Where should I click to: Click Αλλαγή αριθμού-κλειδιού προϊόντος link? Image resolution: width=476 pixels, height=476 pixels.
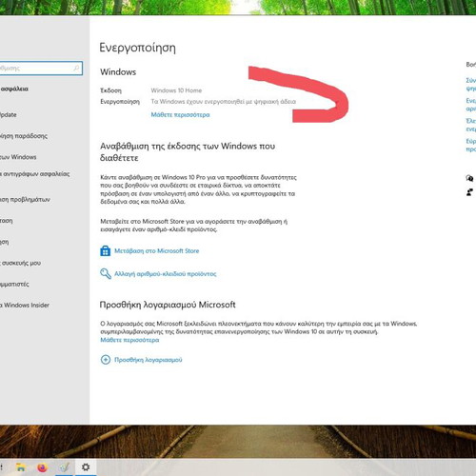click(166, 274)
